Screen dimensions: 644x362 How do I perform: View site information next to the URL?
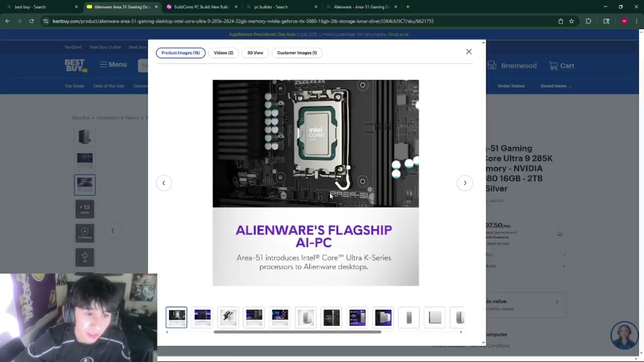click(x=46, y=21)
